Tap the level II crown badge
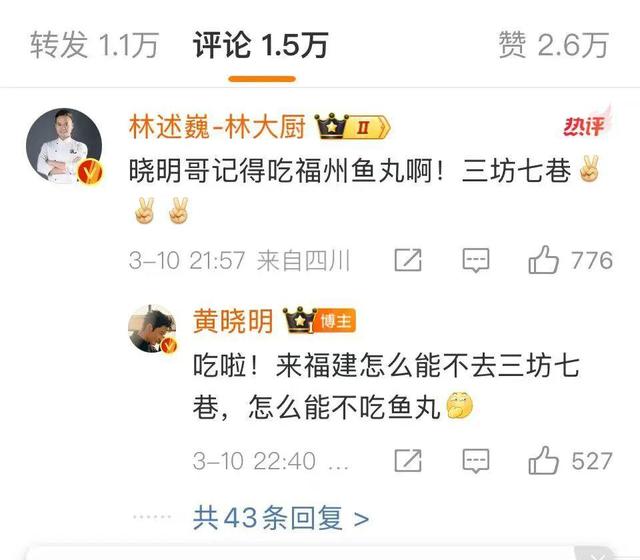 352,127
